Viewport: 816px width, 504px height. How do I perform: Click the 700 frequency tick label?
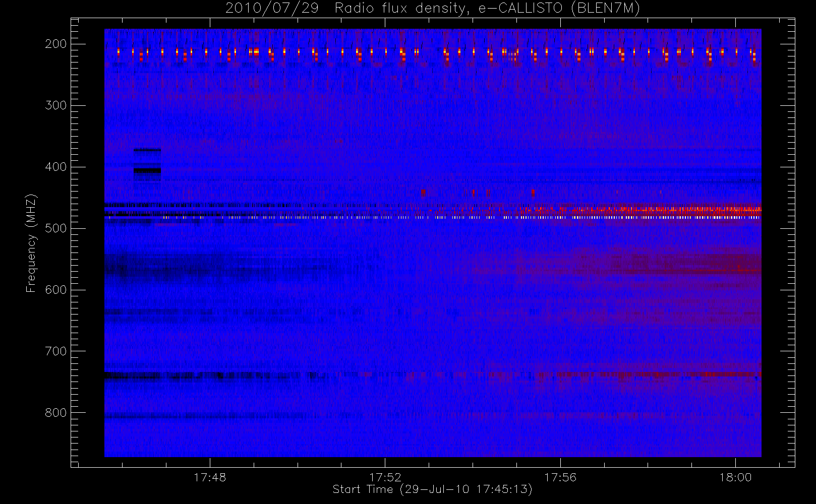(55, 351)
